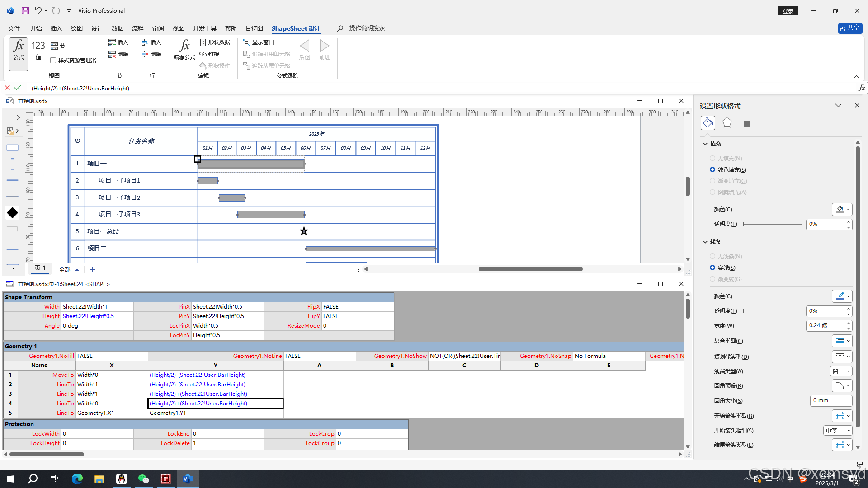Click 形状数据 (Shape Data) ribbon icon
Viewport: 868px width, 488px height.
[x=215, y=42]
